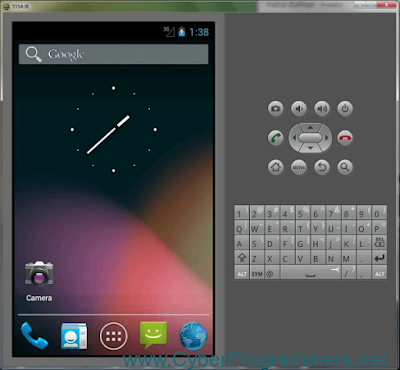
Task: Click the emulator MENU hardware button
Action: pyautogui.click(x=299, y=167)
